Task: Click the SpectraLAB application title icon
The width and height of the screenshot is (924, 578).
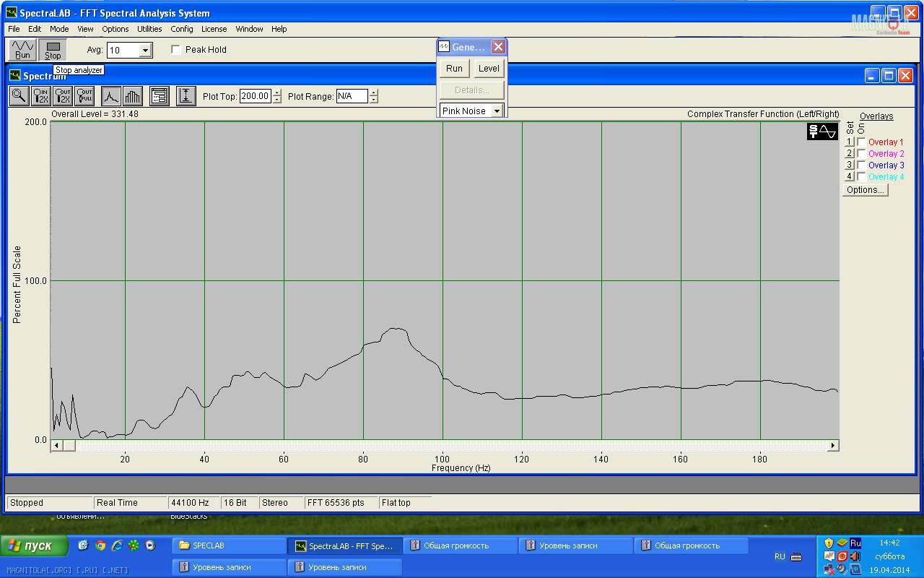Action: click(x=11, y=13)
